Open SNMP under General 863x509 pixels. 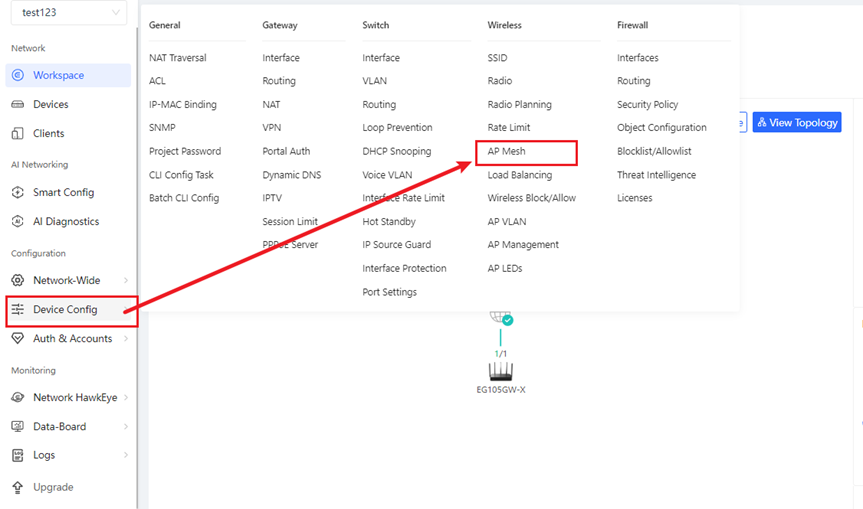[162, 127]
